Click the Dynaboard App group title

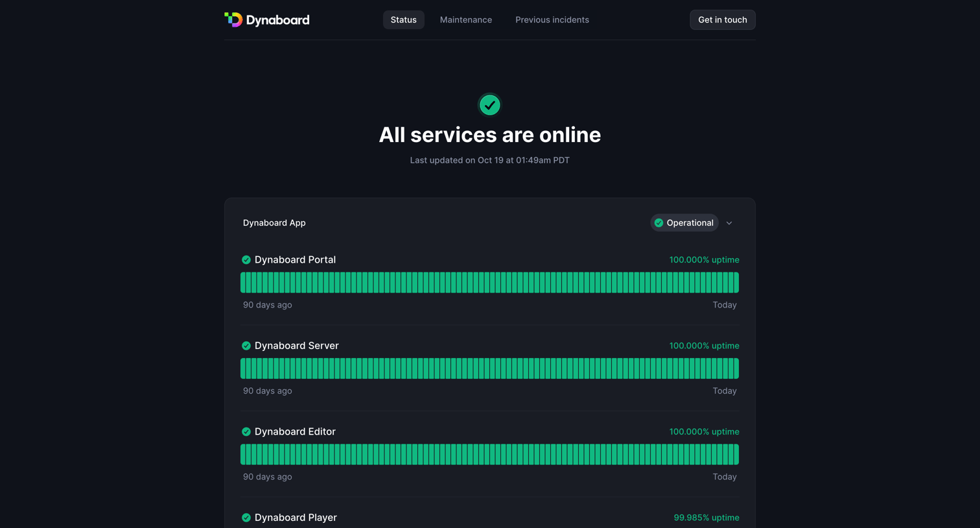274,223
